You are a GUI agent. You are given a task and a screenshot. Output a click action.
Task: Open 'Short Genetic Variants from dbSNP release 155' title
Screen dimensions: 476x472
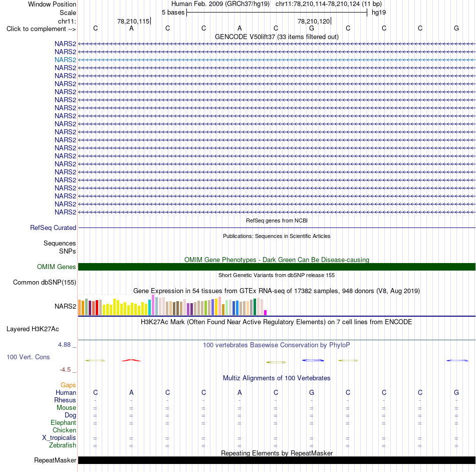(x=277, y=275)
